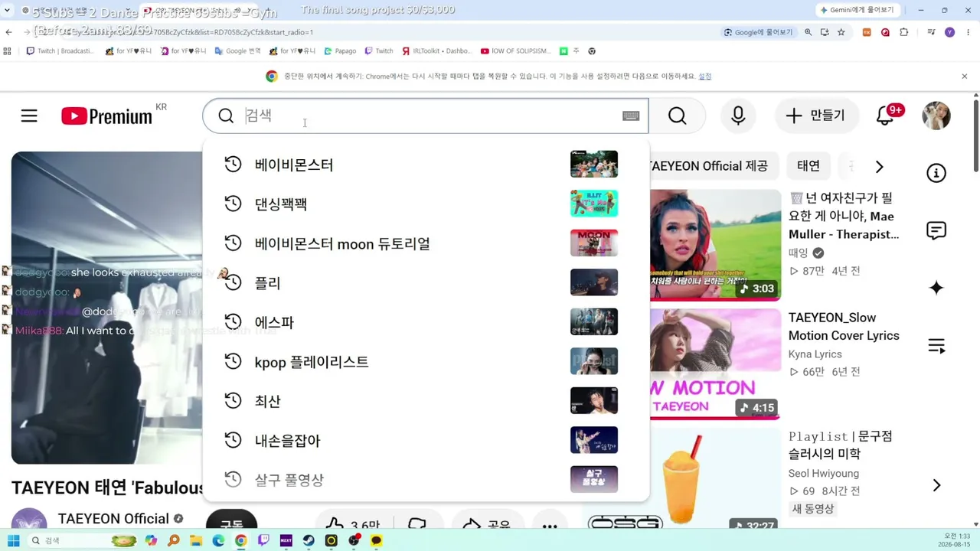Open Chrome media control icon

(x=931, y=32)
